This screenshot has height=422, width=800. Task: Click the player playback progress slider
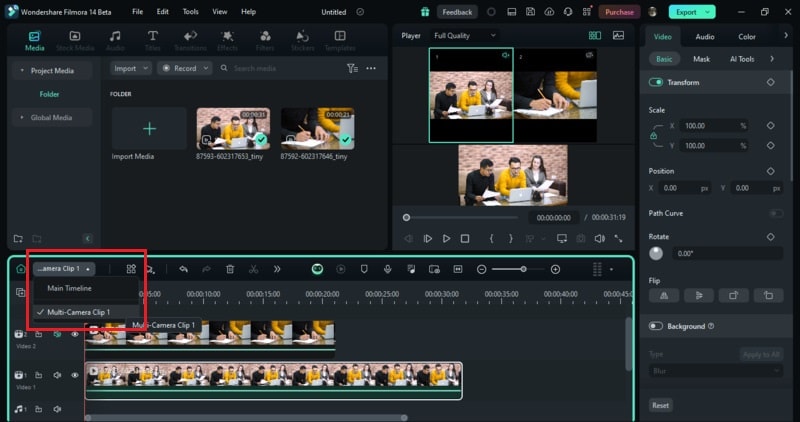click(x=462, y=217)
